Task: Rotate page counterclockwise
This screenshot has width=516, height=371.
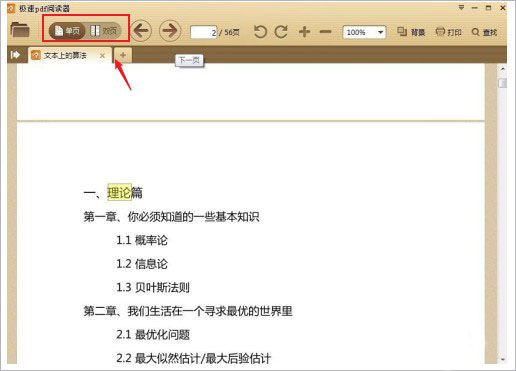Action: pos(260,32)
